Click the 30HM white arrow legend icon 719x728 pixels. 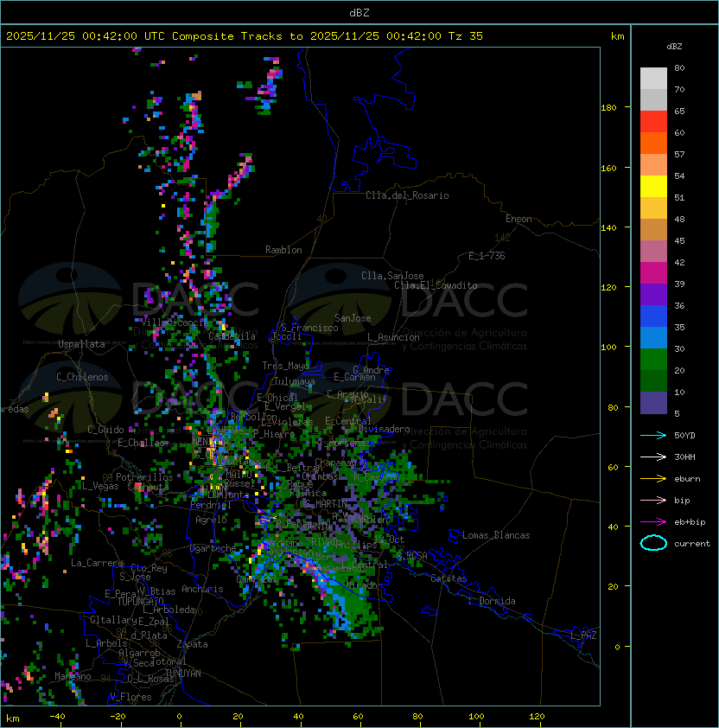pos(653,457)
